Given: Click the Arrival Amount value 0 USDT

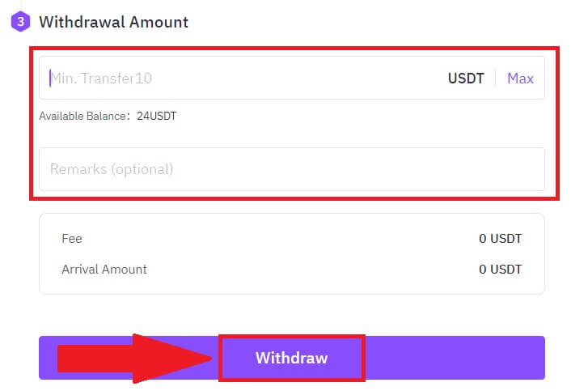Looking at the screenshot, I should 500,269.
